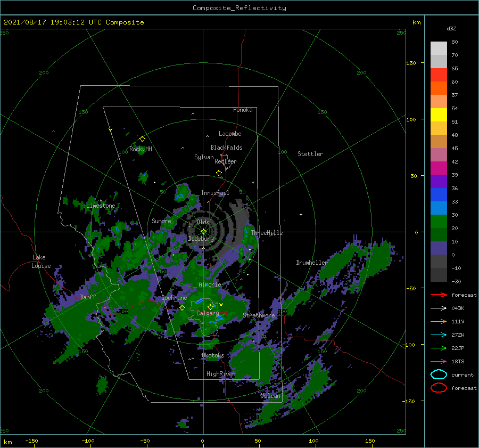Click the Red Deer label
Image resolution: width=479 pixels, height=448 pixels.
226,161
